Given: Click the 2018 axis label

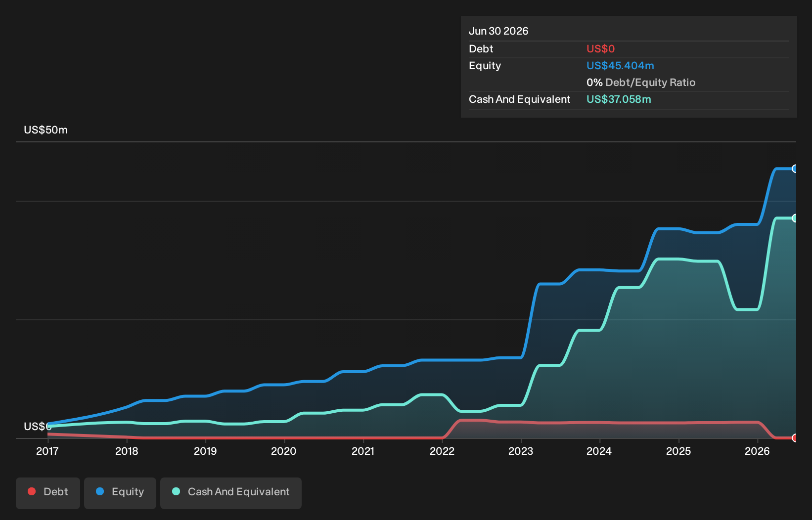Looking at the screenshot, I should pyautogui.click(x=127, y=451).
